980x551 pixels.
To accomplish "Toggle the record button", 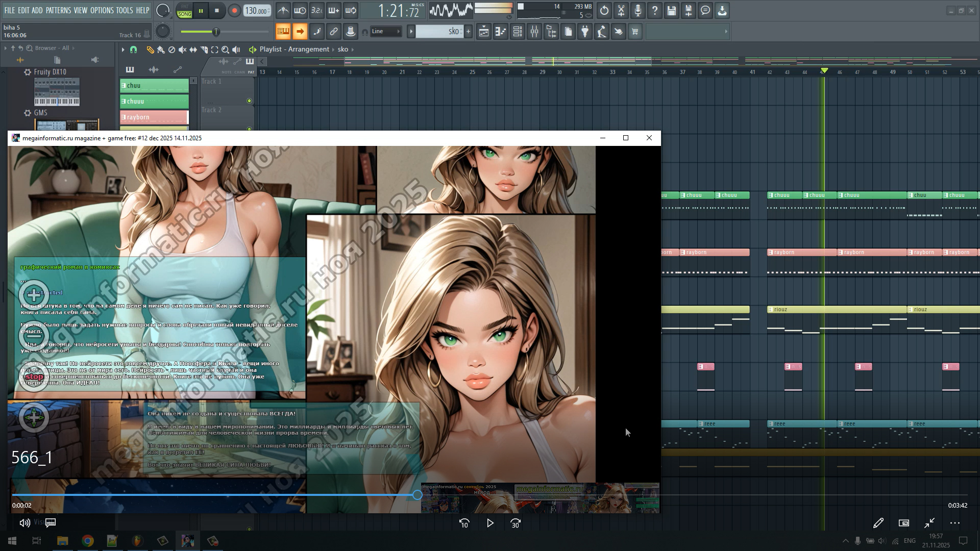I will click(x=234, y=11).
